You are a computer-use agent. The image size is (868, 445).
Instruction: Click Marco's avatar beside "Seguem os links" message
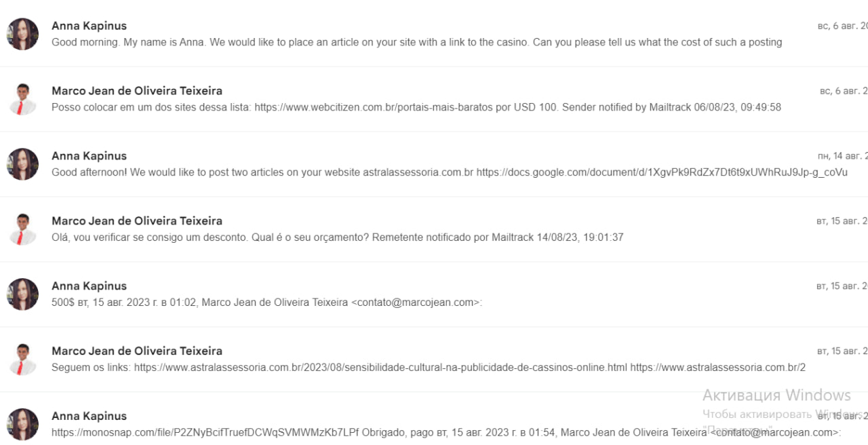click(22, 360)
